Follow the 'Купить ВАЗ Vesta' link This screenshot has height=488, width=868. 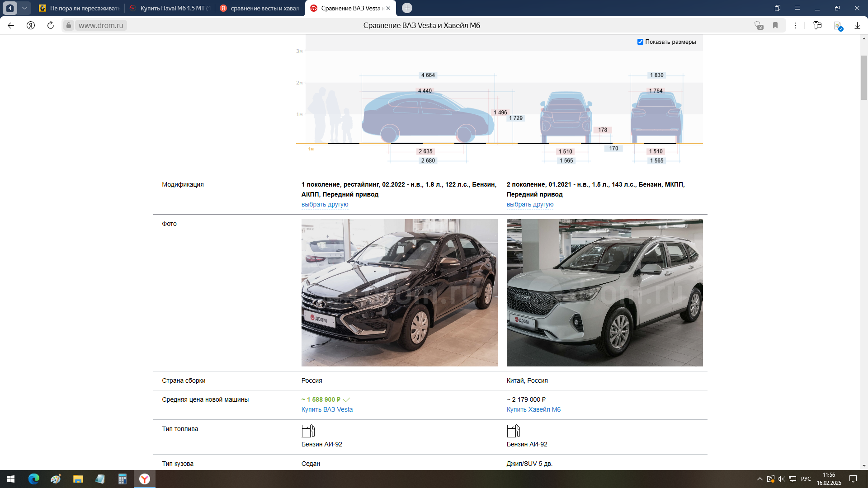pyautogui.click(x=327, y=409)
